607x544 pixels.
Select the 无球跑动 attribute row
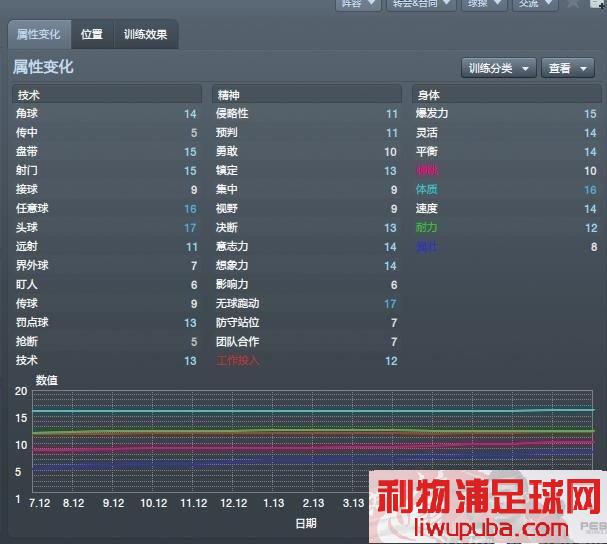pos(307,304)
